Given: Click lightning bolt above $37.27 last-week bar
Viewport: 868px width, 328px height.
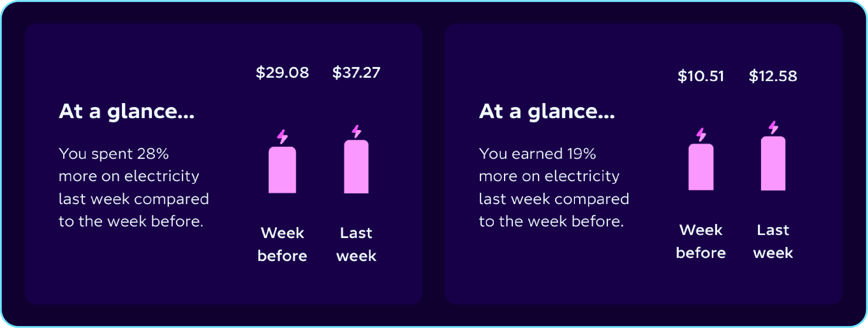Looking at the screenshot, I should tap(356, 131).
